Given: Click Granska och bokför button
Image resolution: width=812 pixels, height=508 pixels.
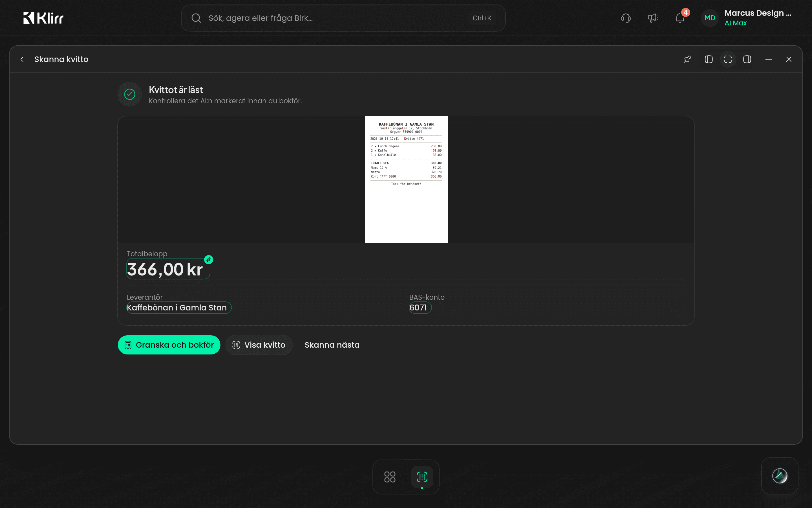Looking at the screenshot, I should click(169, 345).
